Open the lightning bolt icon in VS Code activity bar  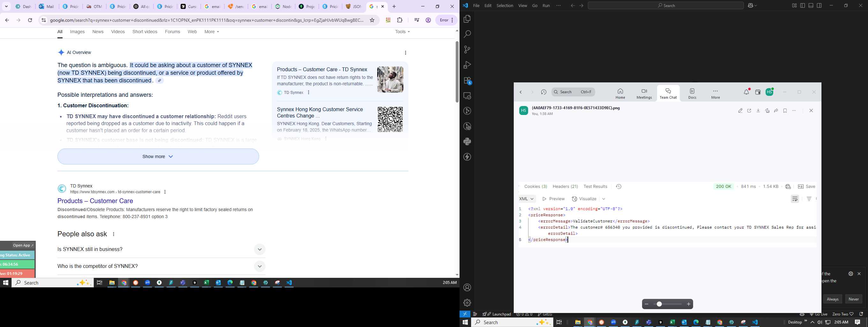[467, 157]
